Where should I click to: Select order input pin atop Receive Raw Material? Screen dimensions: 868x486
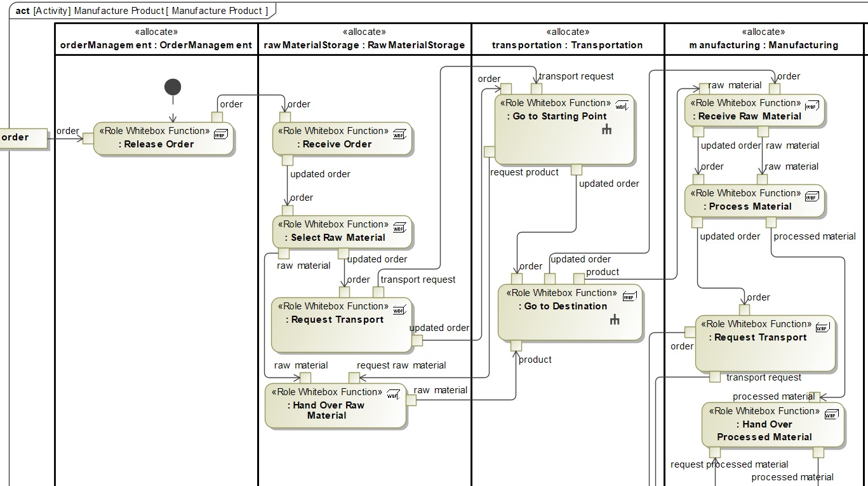pyautogui.click(x=775, y=89)
